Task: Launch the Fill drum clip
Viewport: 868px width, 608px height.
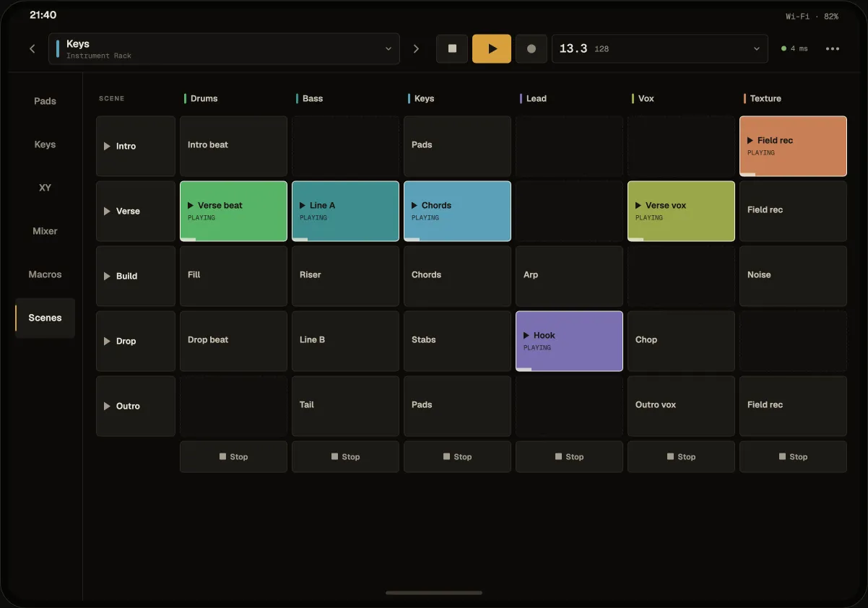Action: point(233,276)
